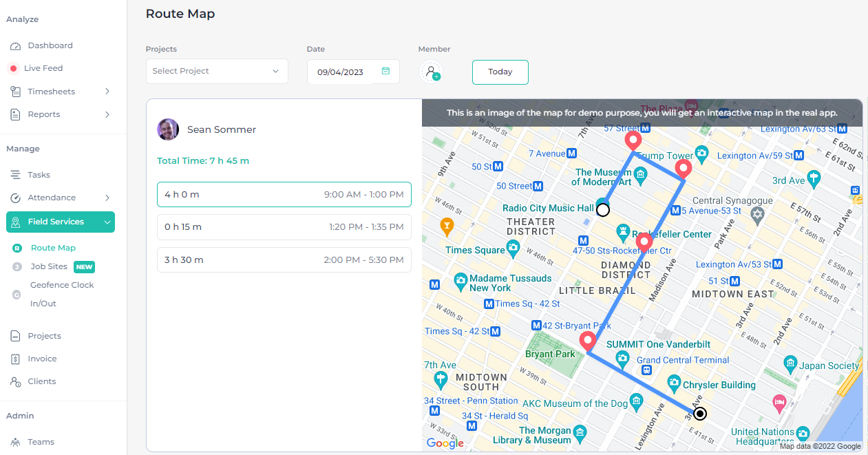Click the Timesheets calendar icon

point(15,92)
